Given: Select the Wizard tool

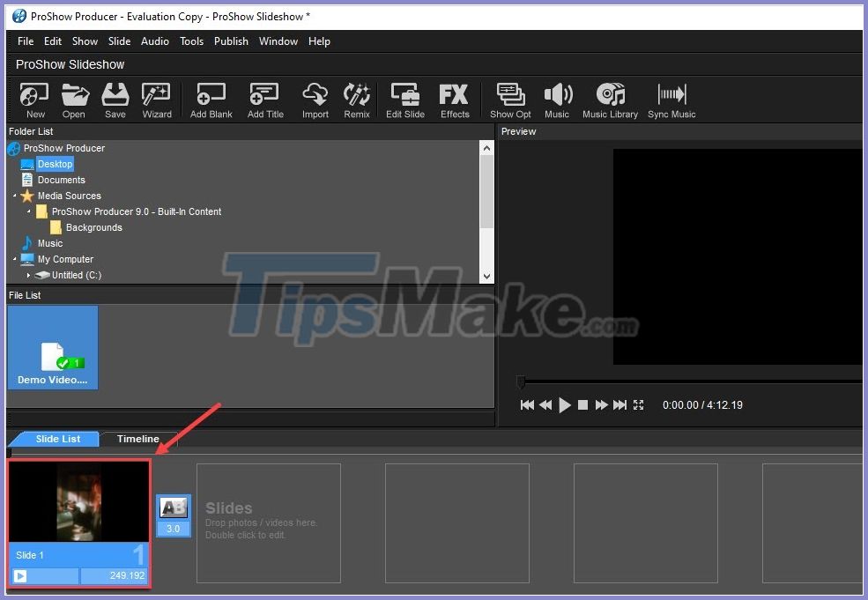Looking at the screenshot, I should [156, 99].
